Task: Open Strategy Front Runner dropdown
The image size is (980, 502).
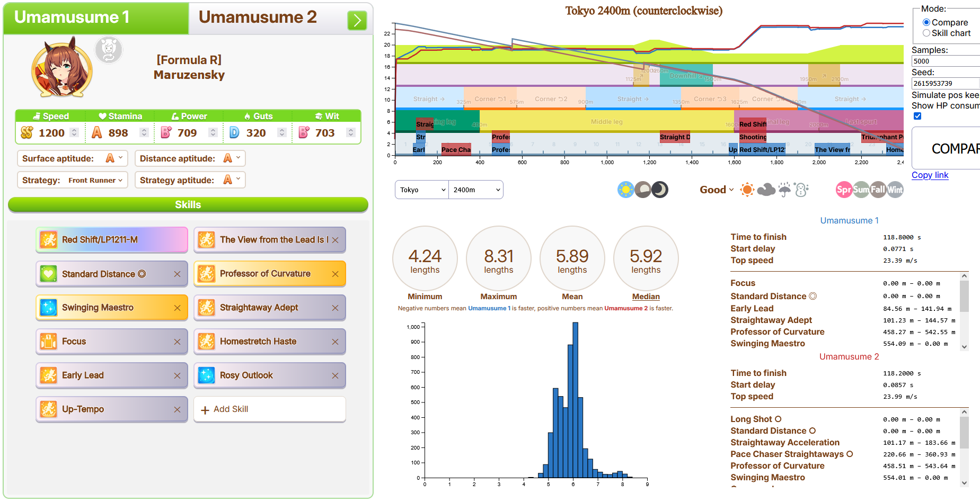Action: [73, 180]
